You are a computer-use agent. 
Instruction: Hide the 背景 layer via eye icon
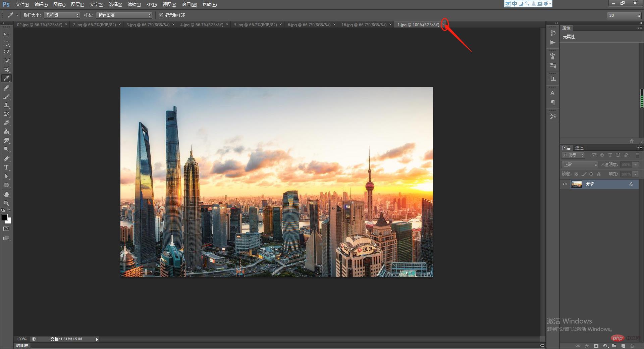(565, 184)
